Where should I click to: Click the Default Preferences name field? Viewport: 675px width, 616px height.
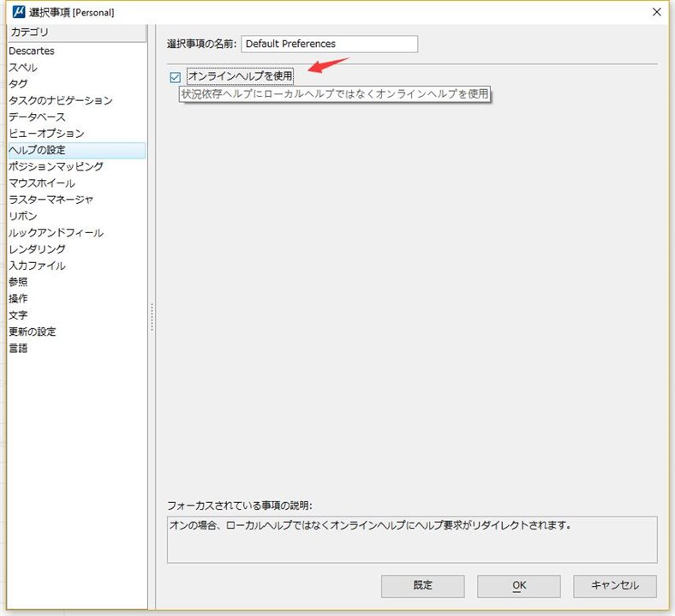pyautogui.click(x=329, y=44)
